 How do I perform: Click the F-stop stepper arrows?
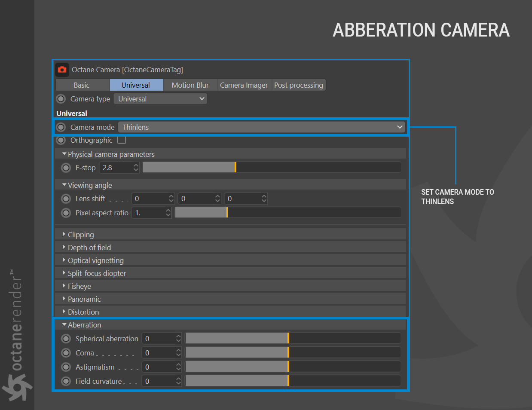(x=136, y=168)
